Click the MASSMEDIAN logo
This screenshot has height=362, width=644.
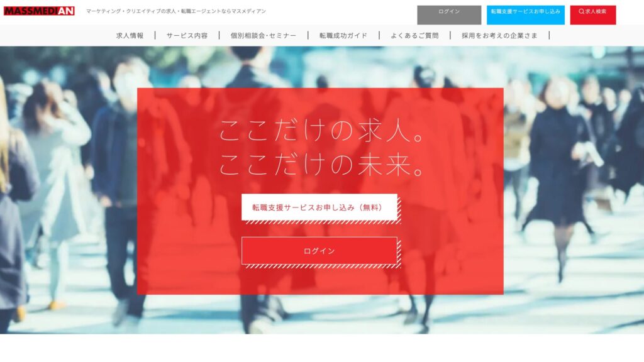[x=39, y=11]
